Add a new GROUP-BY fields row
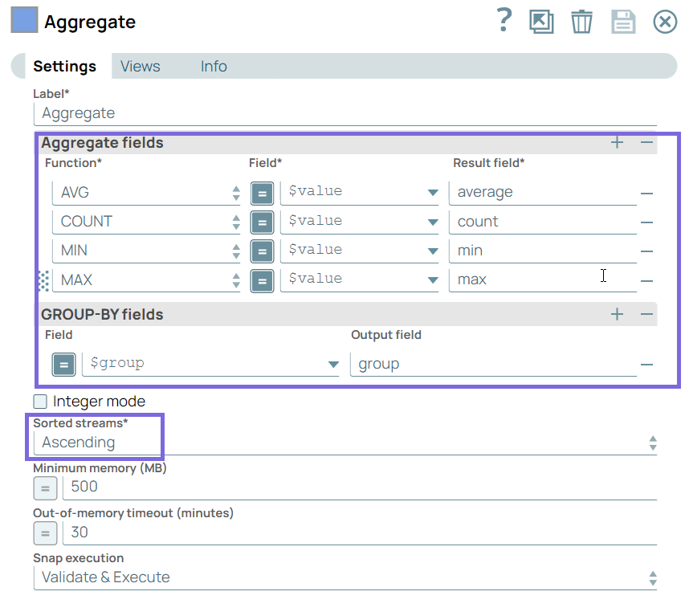Viewport: 689px width, 616px height. (x=617, y=314)
